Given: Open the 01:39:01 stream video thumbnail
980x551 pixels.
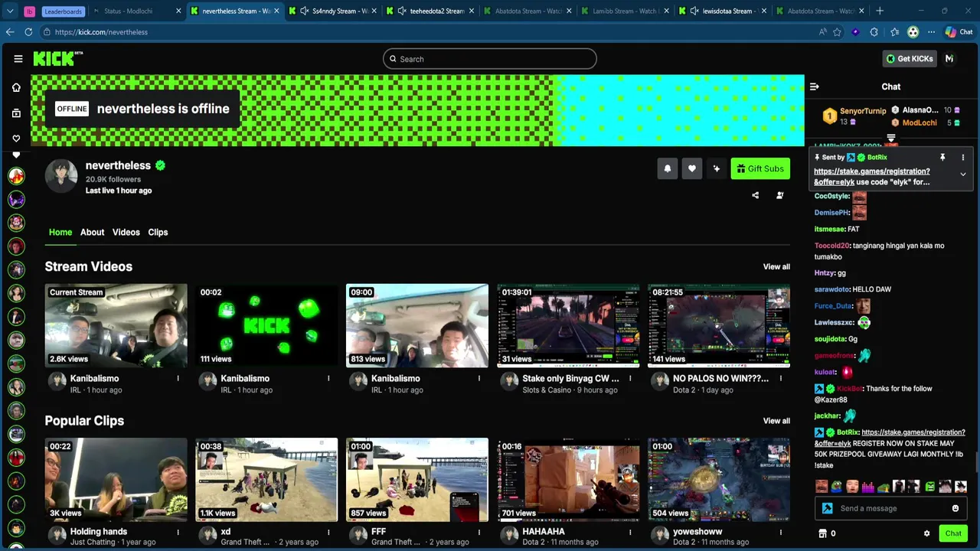Looking at the screenshot, I should point(568,326).
